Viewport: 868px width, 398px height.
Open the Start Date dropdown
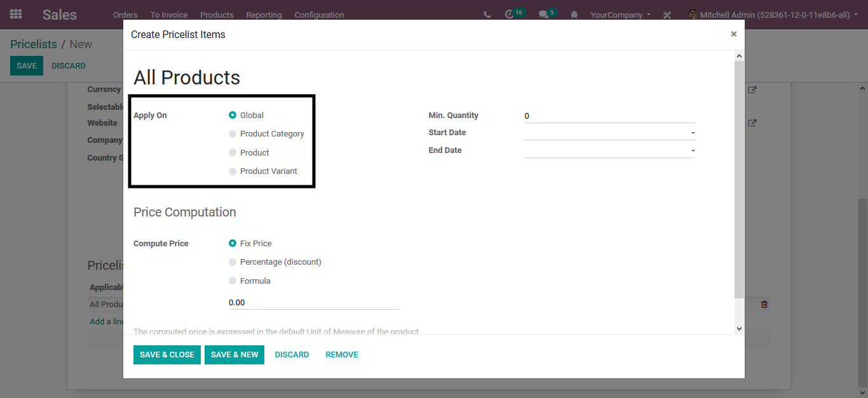click(x=609, y=133)
